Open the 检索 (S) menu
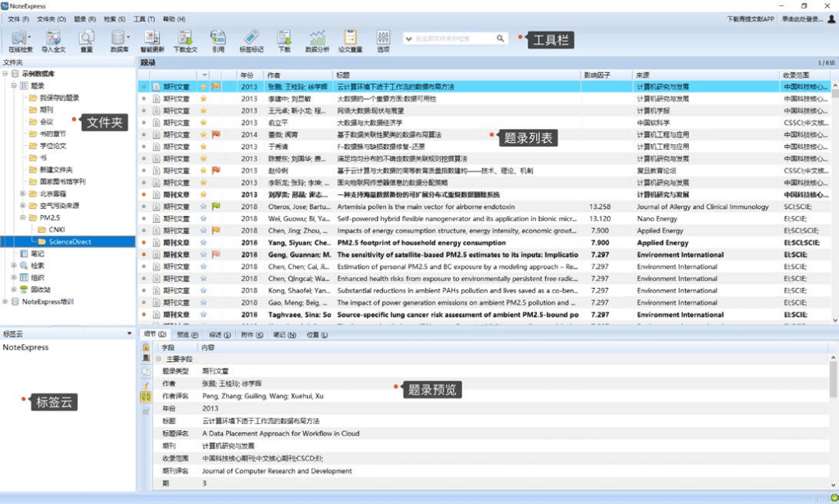The height and width of the screenshot is (504, 839). pyautogui.click(x=114, y=19)
